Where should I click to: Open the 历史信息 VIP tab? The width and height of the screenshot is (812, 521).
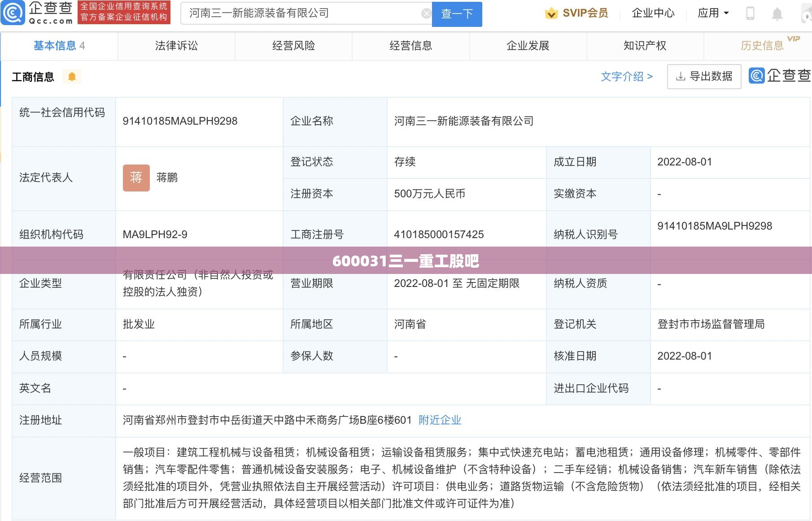coord(762,46)
